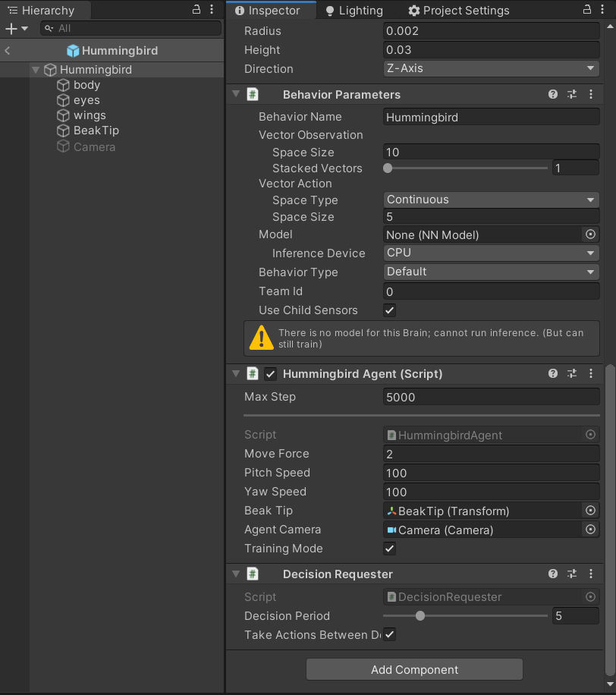Open Hierarchy panel options menu
The image size is (616, 695).
coord(212,9)
